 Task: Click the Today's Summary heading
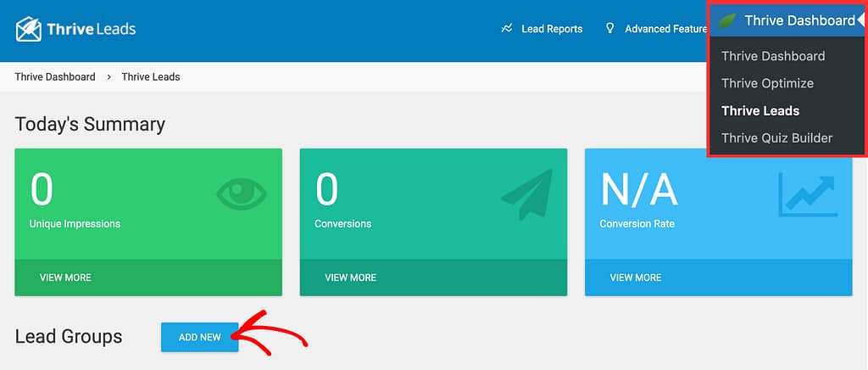click(x=90, y=124)
